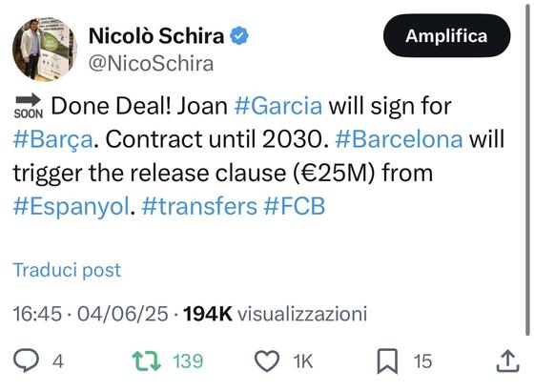This screenshot has width=534, height=392.
Task: Click the Nicolò Schira display name
Action: tap(156, 35)
